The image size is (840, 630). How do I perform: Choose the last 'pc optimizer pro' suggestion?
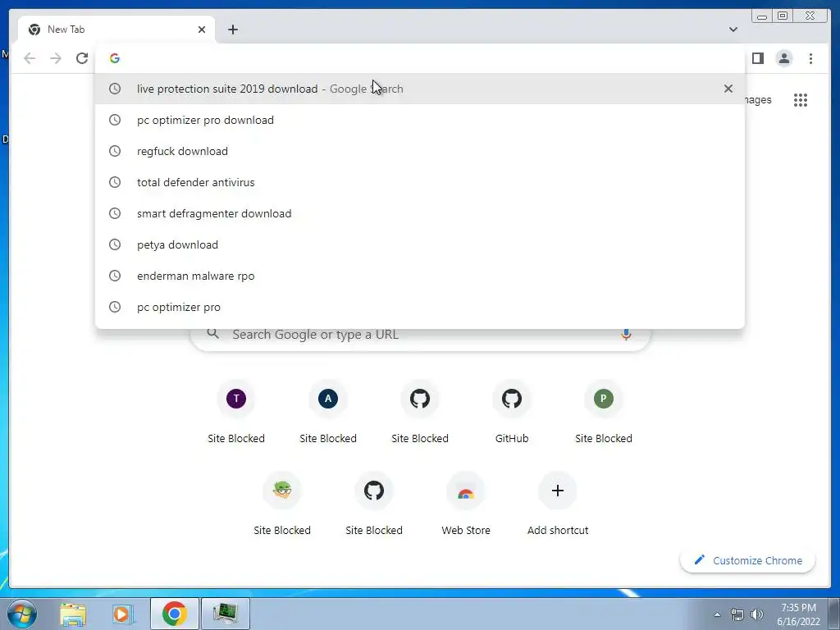[419, 307]
